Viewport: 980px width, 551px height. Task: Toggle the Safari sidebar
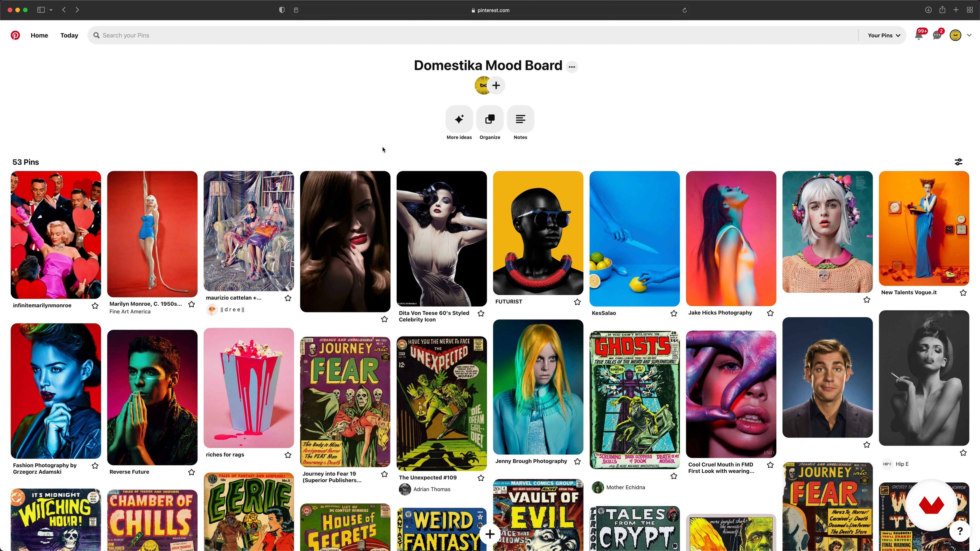pos(41,10)
